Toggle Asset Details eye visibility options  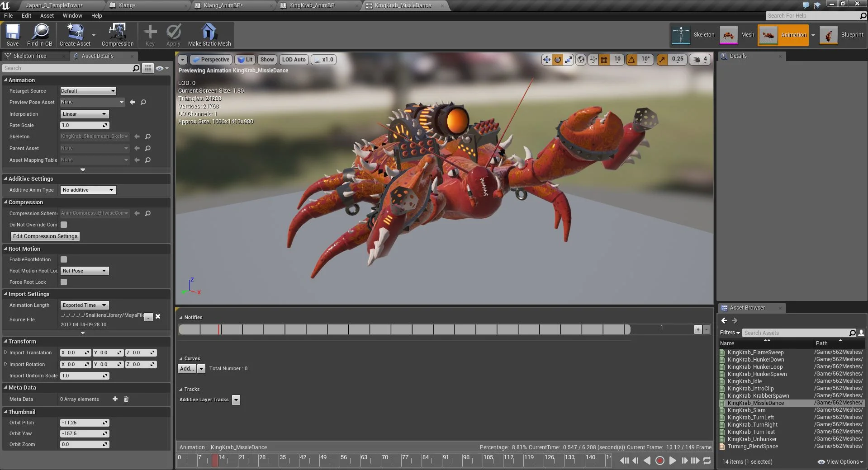click(x=162, y=68)
